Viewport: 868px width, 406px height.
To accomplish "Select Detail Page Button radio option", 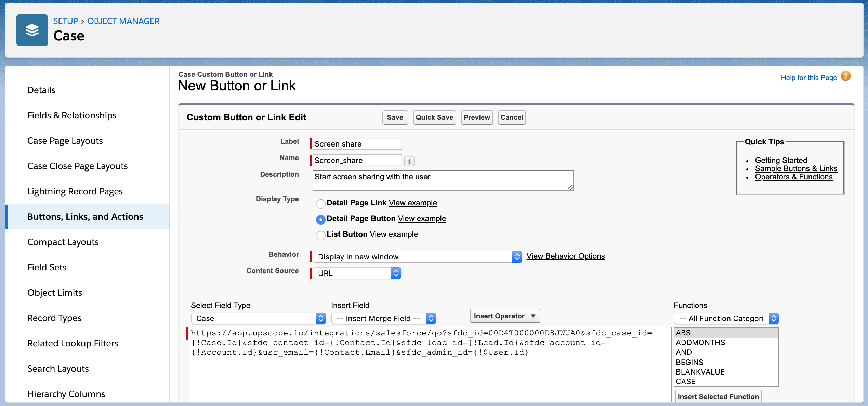I will point(320,219).
